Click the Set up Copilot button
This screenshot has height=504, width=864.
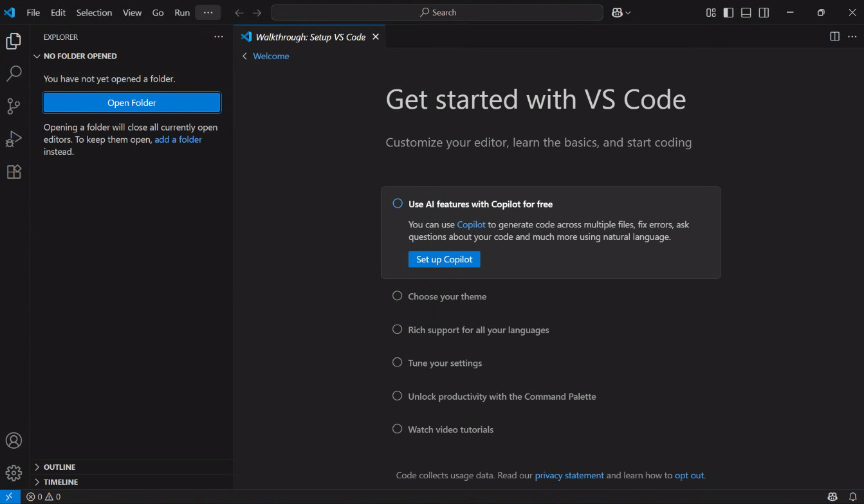444,259
